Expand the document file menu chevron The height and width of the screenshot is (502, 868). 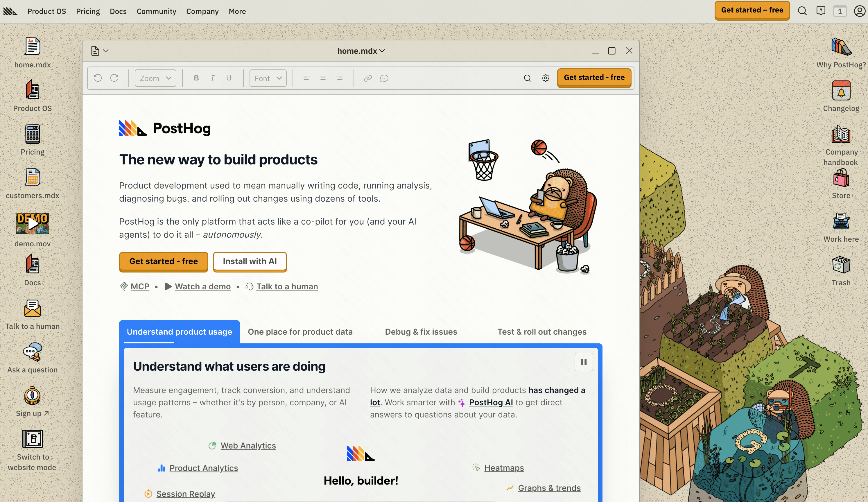[106, 51]
